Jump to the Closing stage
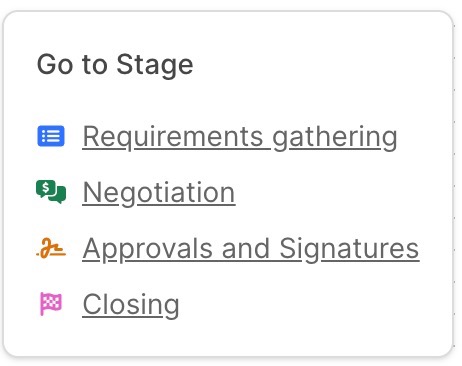462x366 pixels. point(131,304)
